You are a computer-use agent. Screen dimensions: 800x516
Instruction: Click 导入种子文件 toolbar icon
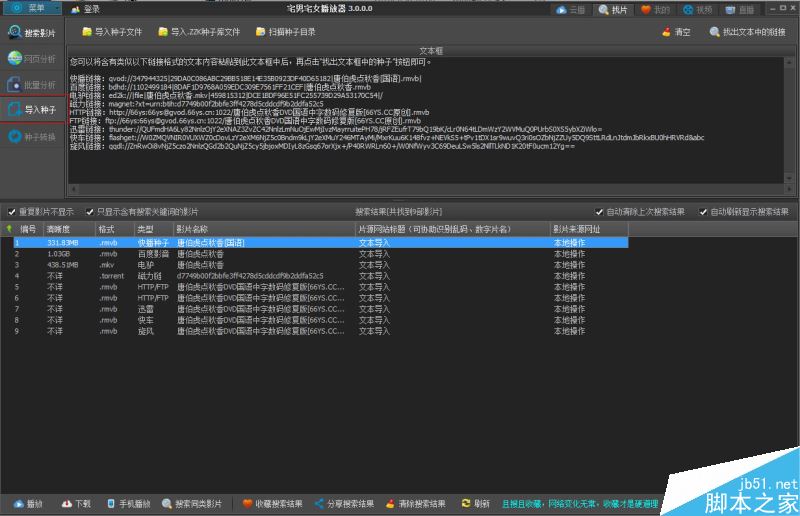[87, 32]
